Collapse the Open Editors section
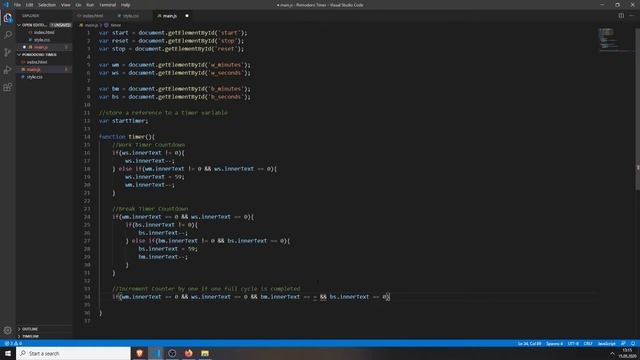640x360 pixels. click(x=35, y=25)
